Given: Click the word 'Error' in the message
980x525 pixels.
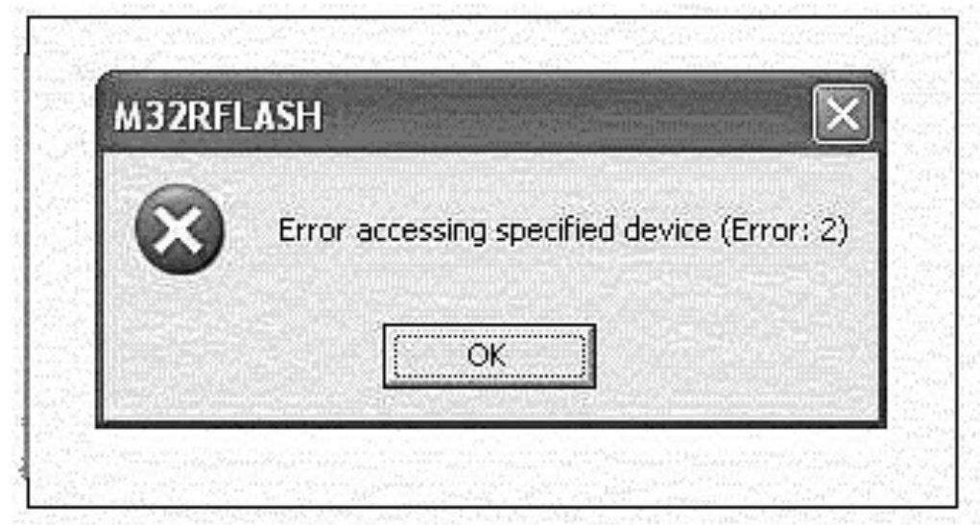Looking at the screenshot, I should pos(311,230).
